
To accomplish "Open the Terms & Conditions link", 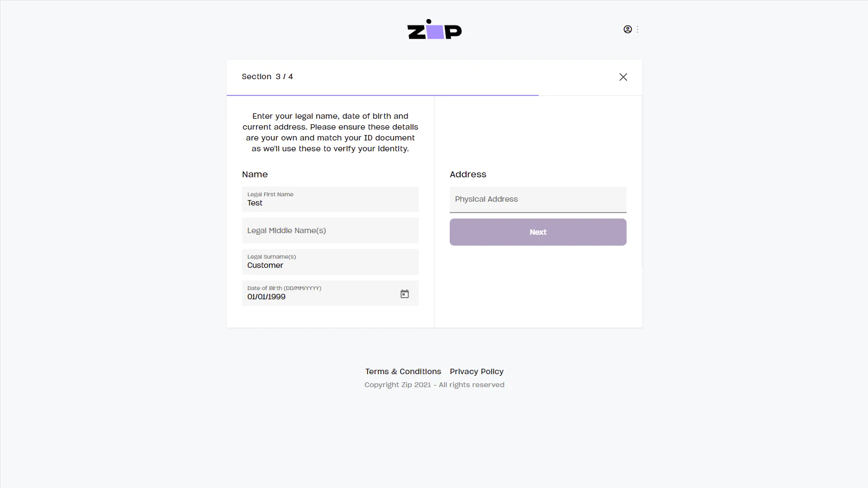I will (403, 371).
